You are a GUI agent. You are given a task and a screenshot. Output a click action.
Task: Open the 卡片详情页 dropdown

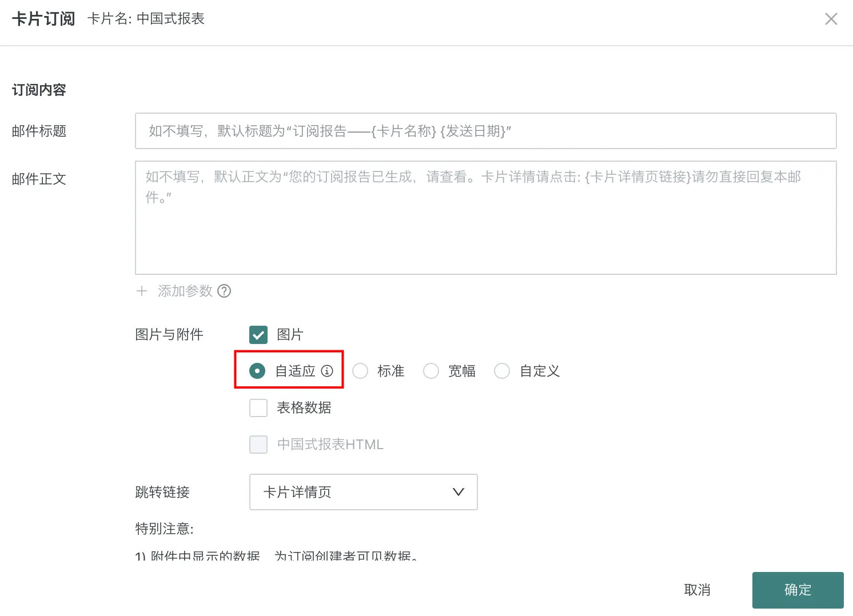363,492
